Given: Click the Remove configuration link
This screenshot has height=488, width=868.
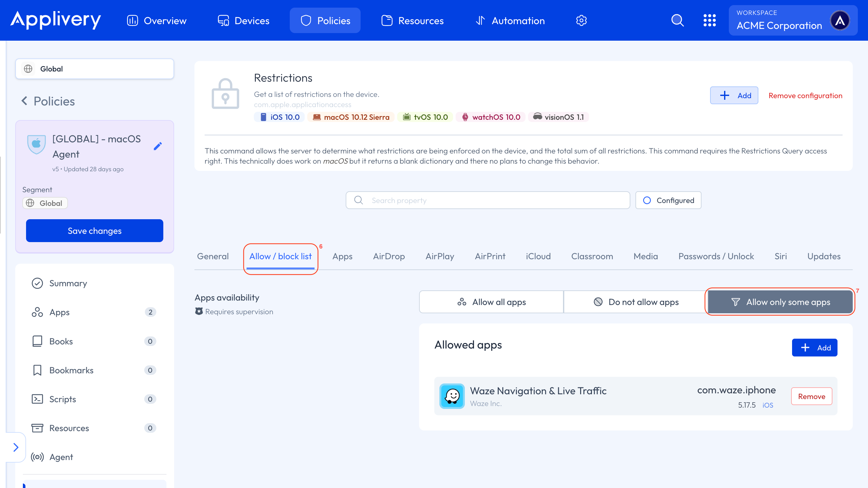Looking at the screenshot, I should (805, 95).
